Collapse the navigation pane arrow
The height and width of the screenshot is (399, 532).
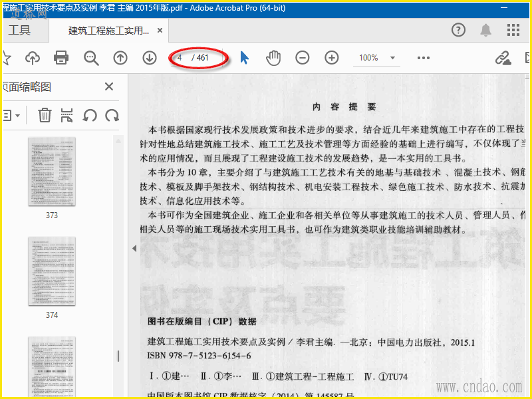134,248
